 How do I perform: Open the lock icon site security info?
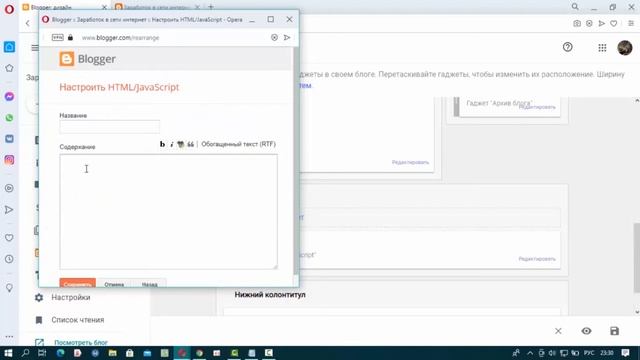[x=70, y=38]
